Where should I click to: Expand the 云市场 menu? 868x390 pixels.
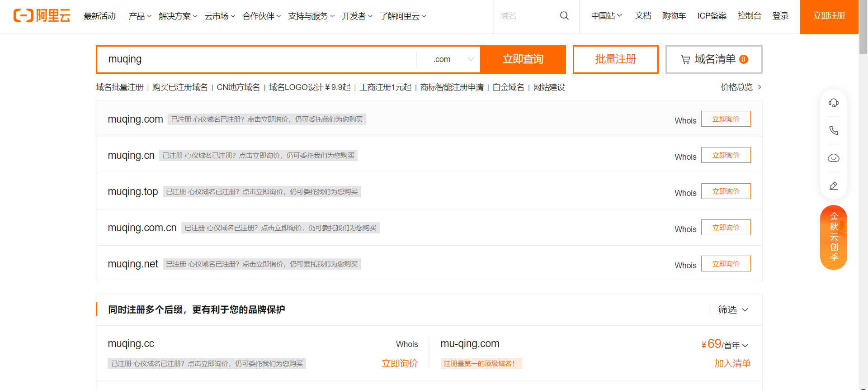(220, 16)
